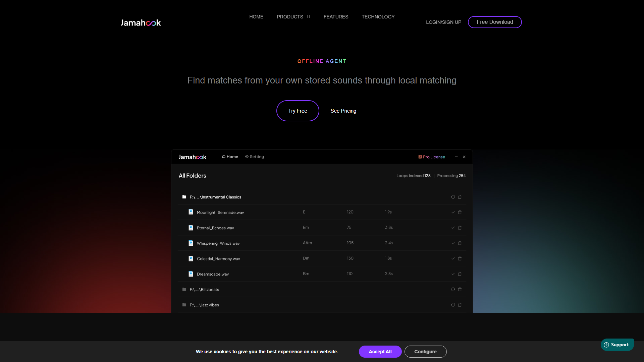Click the checkmark on the Moonlight_Serenade.wav row

point(453,213)
